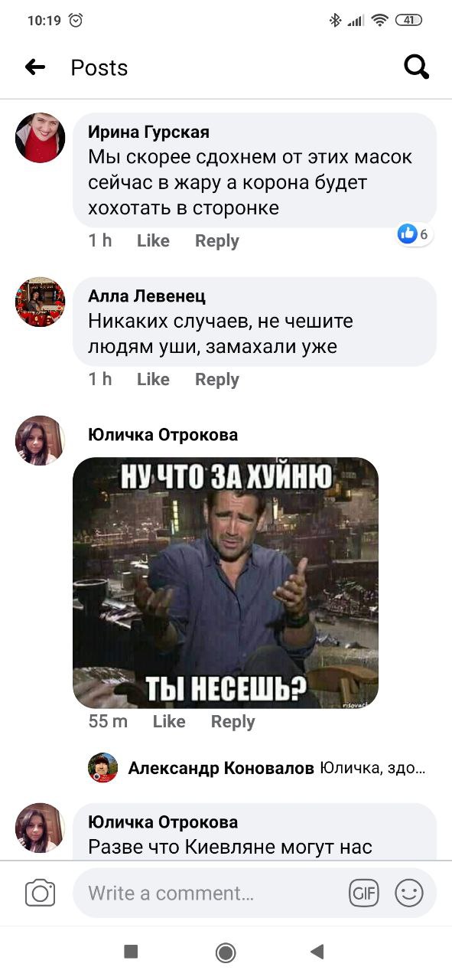View the like reaction count of 6
The height and width of the screenshot is (980, 452).
[415, 234]
